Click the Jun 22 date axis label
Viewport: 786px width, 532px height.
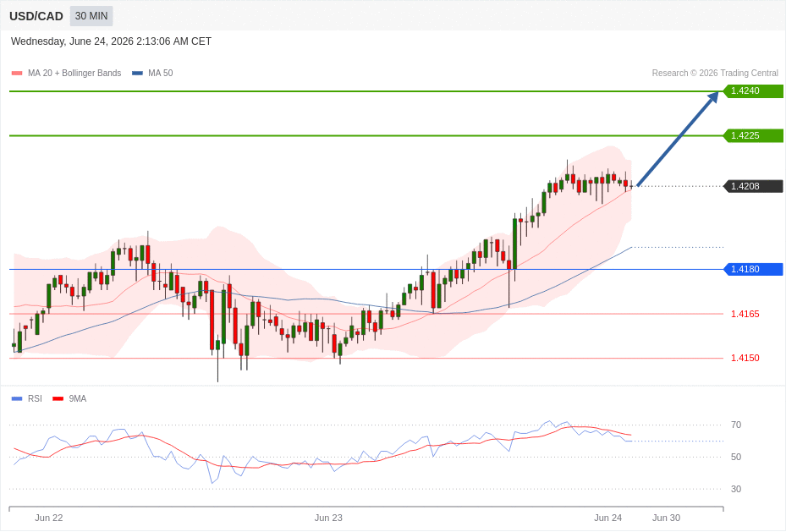click(x=49, y=518)
